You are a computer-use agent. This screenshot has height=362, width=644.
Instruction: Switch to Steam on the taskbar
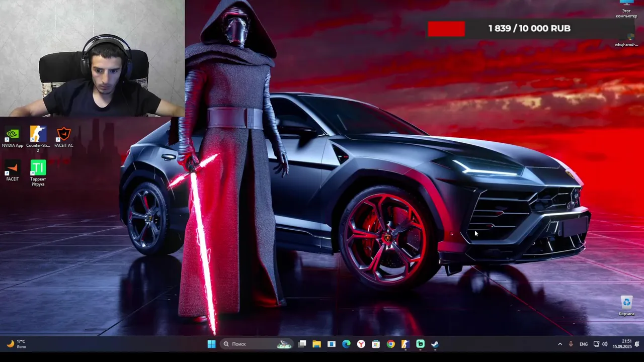coord(435,344)
